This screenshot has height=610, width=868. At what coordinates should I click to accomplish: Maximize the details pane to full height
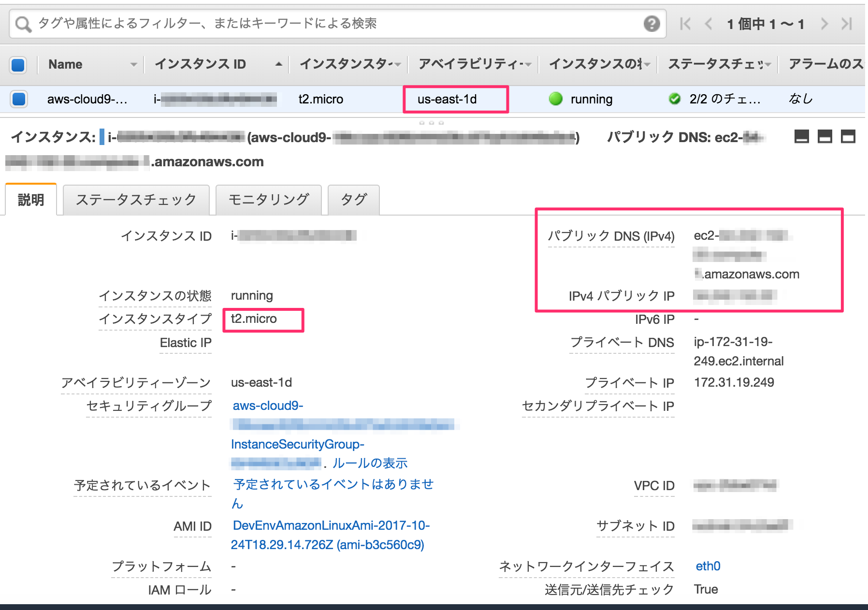[x=848, y=137]
